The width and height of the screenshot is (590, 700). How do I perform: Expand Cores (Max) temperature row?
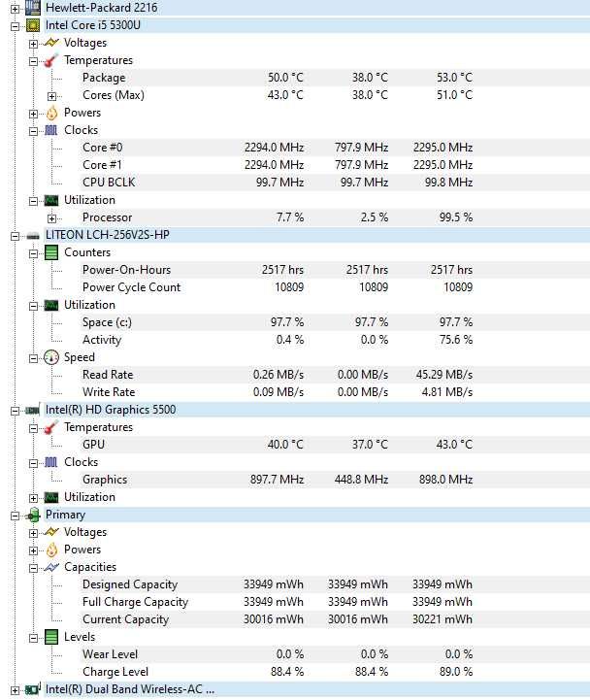tap(51, 96)
